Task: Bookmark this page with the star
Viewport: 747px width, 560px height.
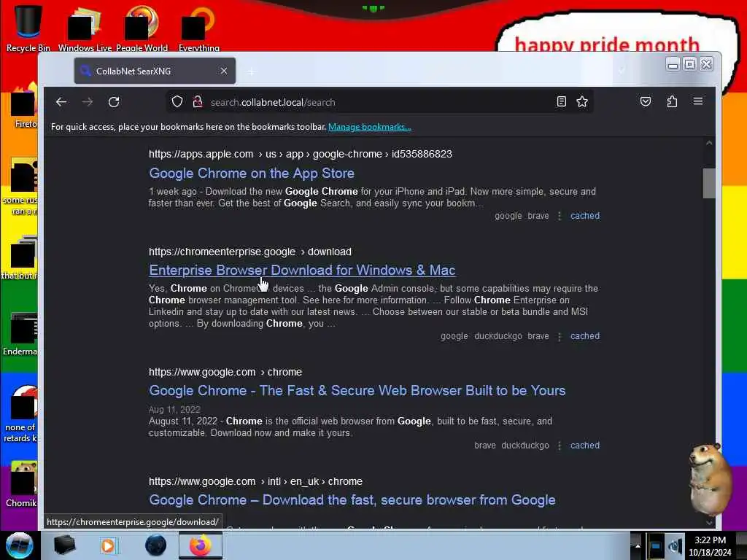Action: coord(582,101)
